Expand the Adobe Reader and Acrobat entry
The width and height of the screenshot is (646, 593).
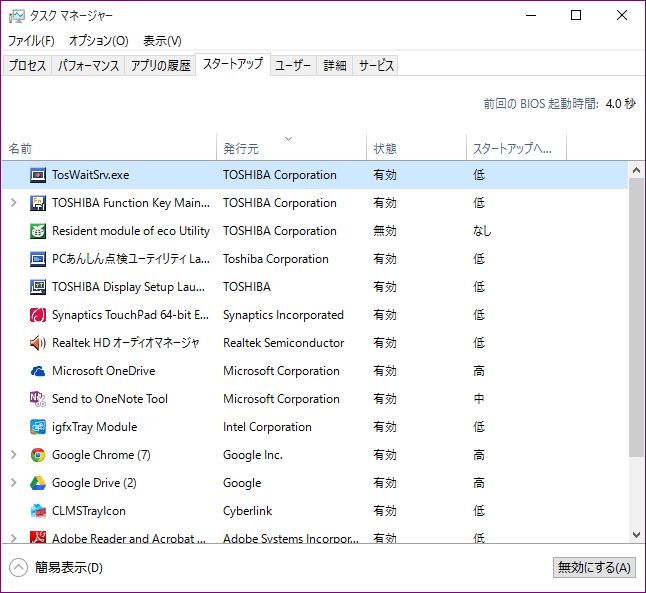(x=14, y=538)
